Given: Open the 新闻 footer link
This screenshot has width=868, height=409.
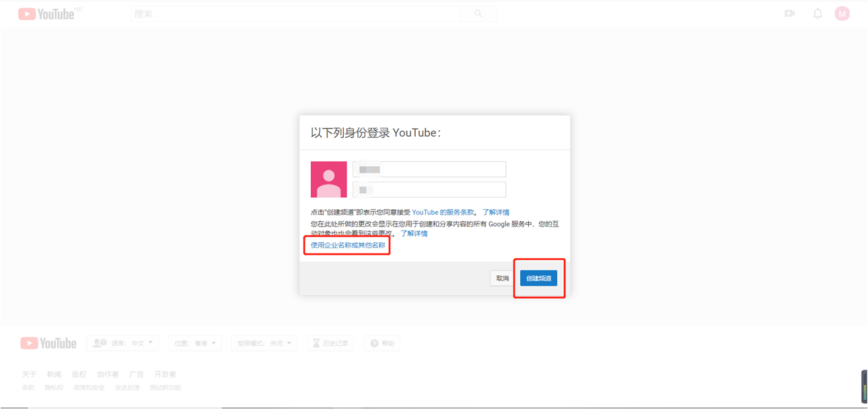Looking at the screenshot, I should [54, 374].
